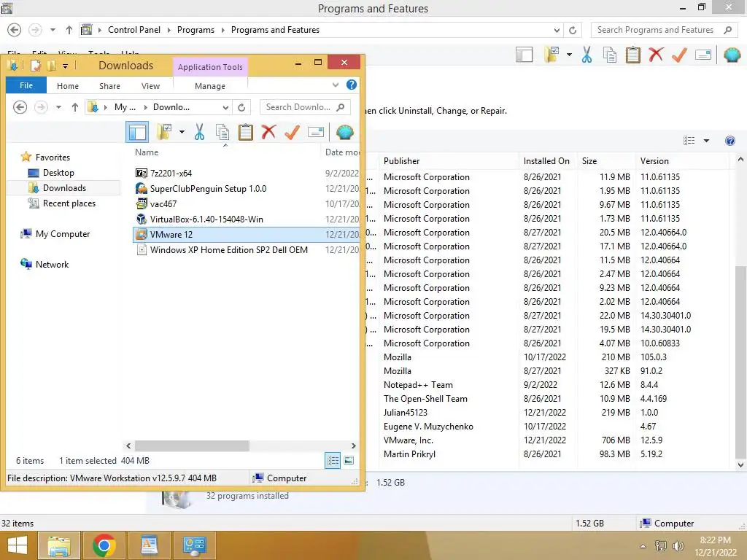
Task: Click the Windows Start button
Action: (x=18, y=545)
